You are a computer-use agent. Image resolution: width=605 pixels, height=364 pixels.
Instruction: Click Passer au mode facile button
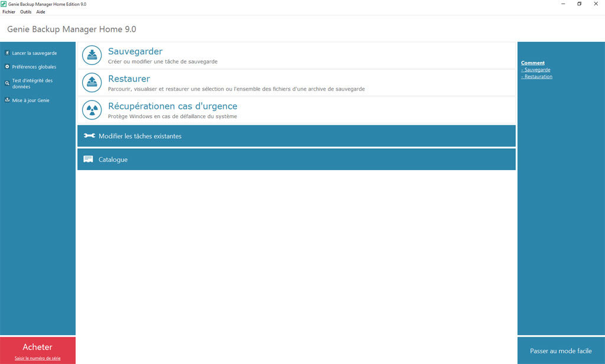pos(561,350)
